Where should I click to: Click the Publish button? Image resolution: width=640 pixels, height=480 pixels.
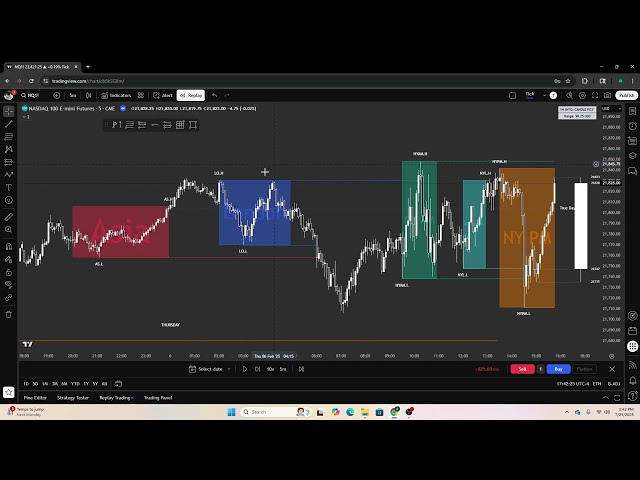click(626, 95)
